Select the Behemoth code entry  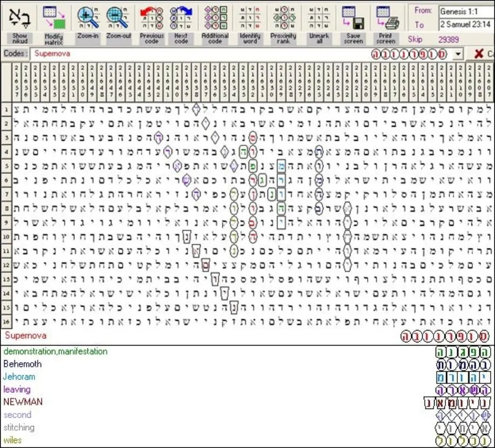[23, 364]
